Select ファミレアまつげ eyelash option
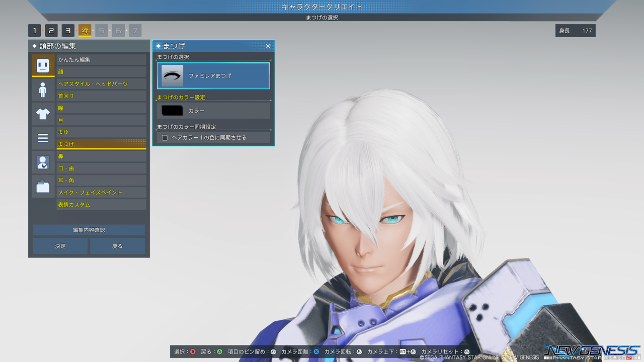This screenshot has height=362, width=644. click(213, 75)
